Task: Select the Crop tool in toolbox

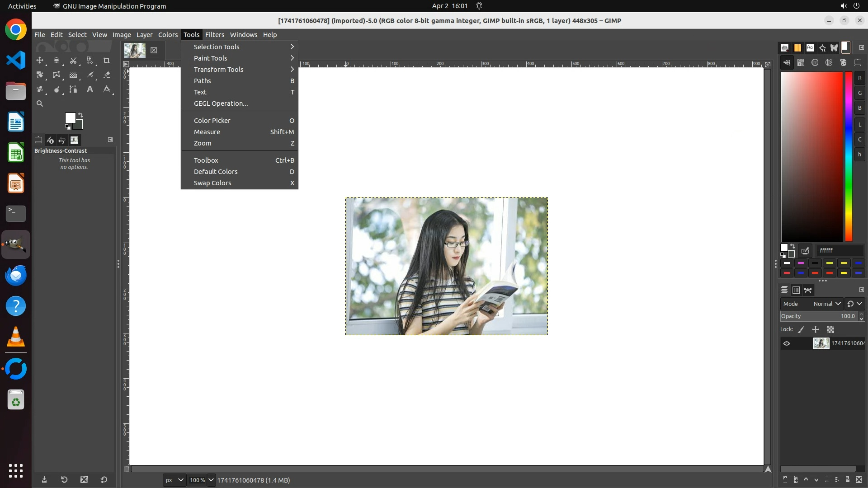Action: [x=107, y=60]
